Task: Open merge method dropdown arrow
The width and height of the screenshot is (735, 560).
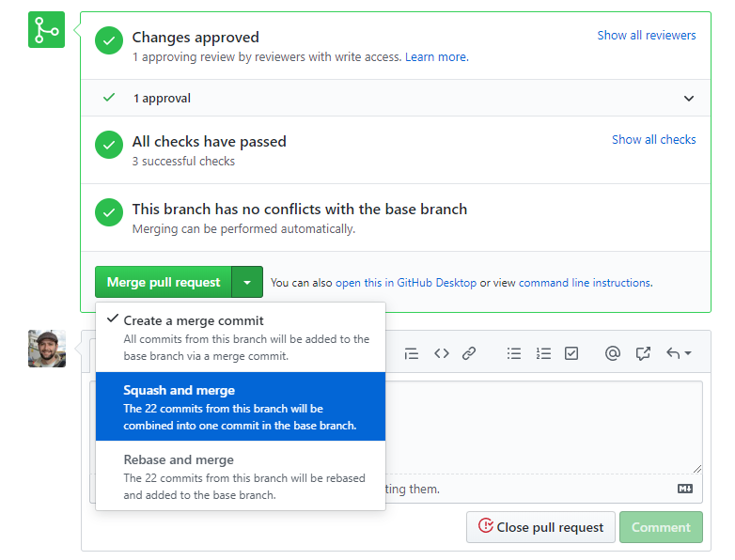Action: 247,282
